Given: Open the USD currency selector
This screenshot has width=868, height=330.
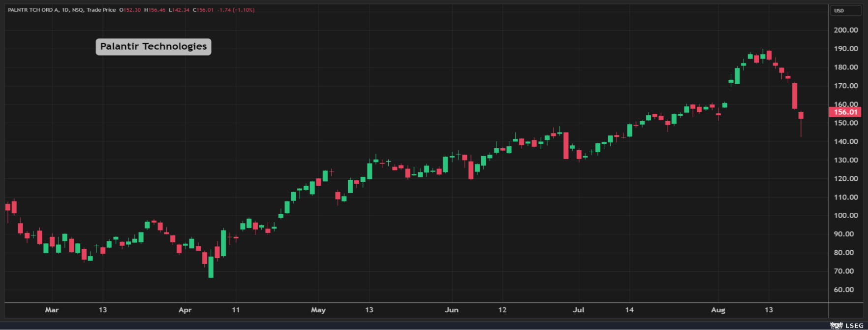Looking at the screenshot, I should [845, 11].
